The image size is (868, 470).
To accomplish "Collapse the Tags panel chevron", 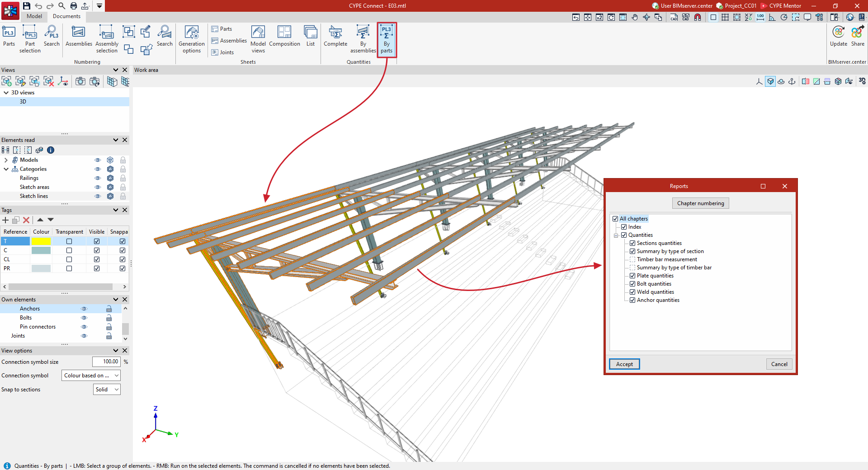I will click(x=116, y=210).
